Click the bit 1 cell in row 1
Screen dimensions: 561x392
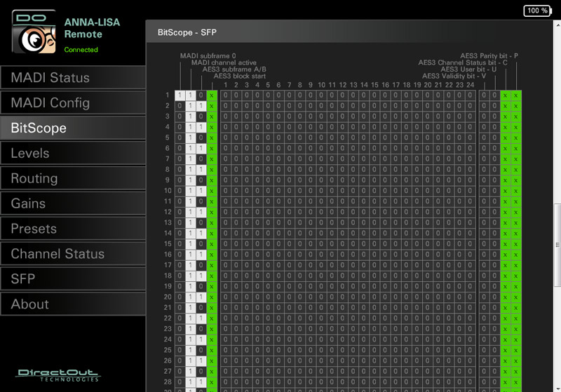pyautogui.click(x=225, y=95)
